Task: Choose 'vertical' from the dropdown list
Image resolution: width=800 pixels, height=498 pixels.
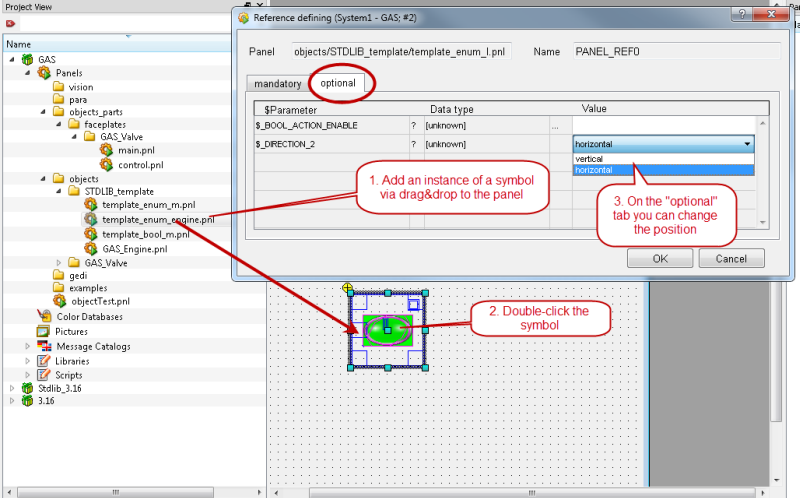Action: pyautogui.click(x=590, y=158)
